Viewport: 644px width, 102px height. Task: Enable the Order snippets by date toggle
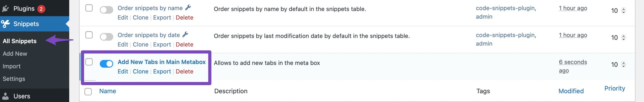(106, 37)
